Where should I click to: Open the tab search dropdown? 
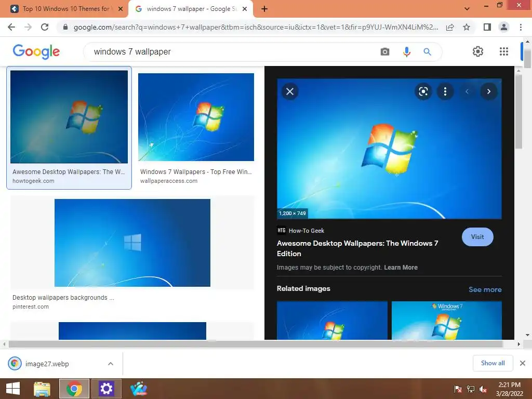point(467,9)
